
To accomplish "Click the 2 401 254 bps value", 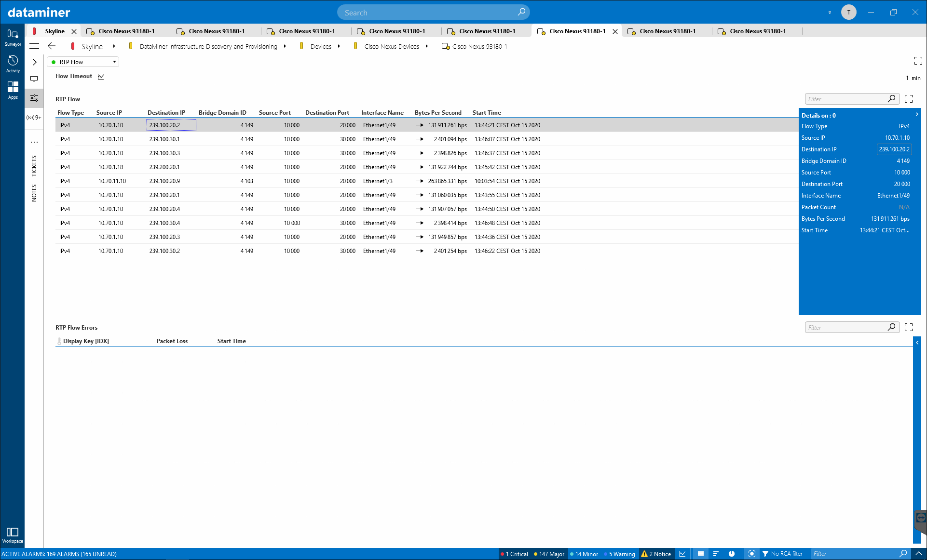I will point(450,251).
